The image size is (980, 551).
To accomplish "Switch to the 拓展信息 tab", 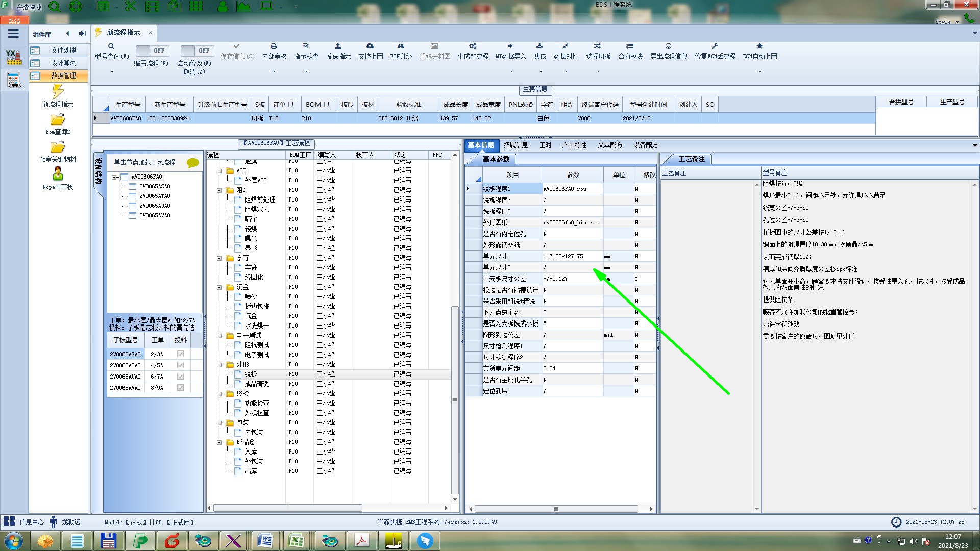I will pos(516,145).
